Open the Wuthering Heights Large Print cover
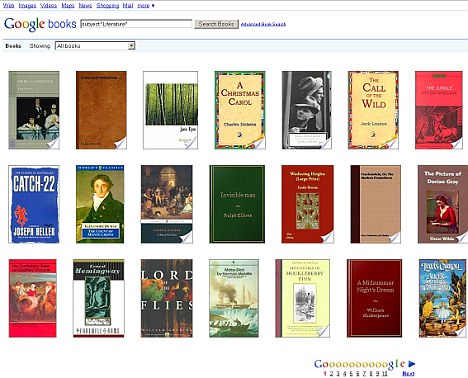 pos(307,204)
